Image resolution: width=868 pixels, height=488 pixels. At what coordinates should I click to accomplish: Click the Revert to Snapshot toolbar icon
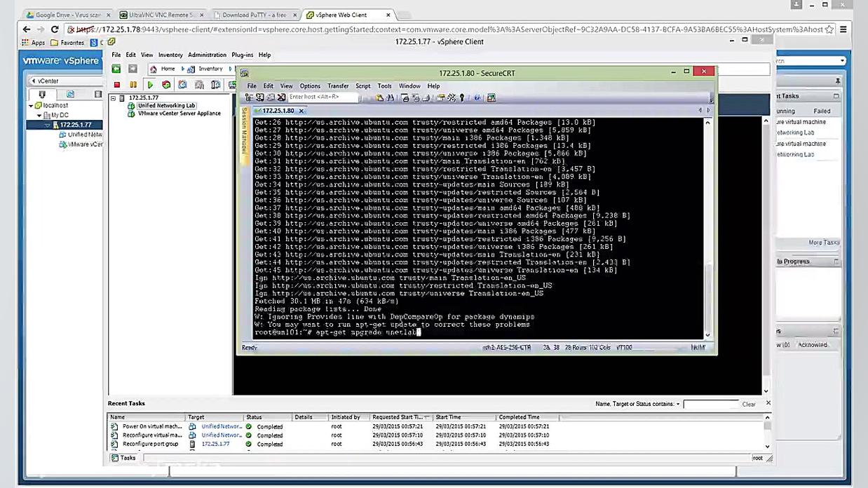(199, 85)
